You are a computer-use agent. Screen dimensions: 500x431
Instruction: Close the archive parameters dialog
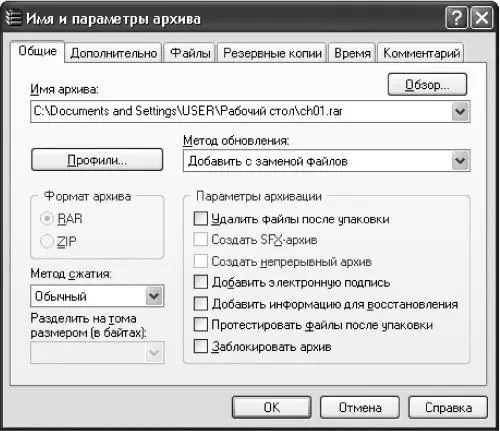click(x=482, y=18)
